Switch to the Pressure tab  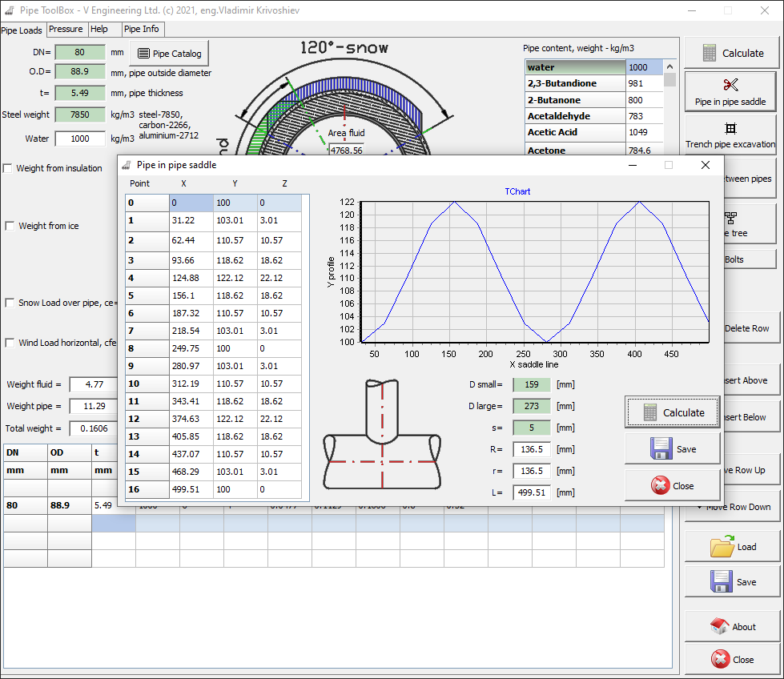click(x=66, y=29)
